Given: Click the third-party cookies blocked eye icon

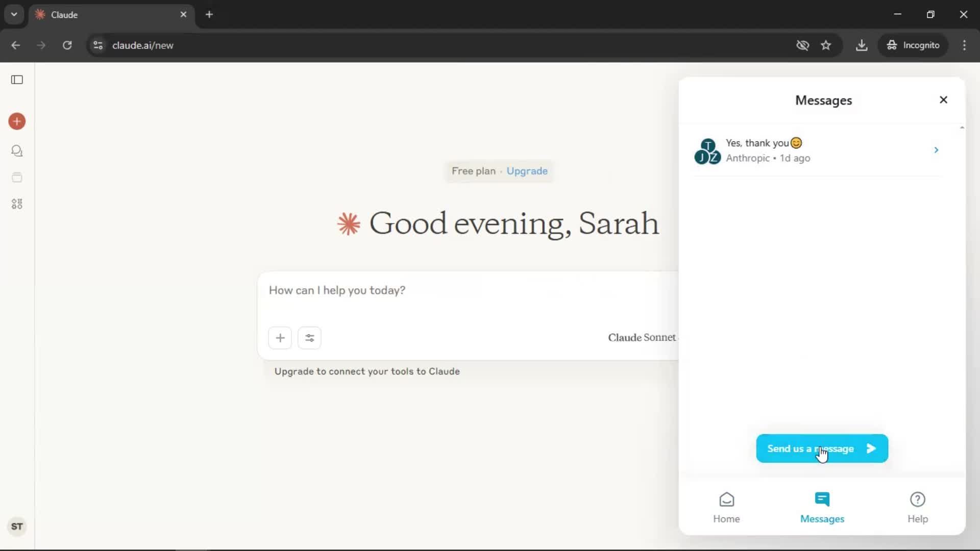Looking at the screenshot, I should [802, 45].
